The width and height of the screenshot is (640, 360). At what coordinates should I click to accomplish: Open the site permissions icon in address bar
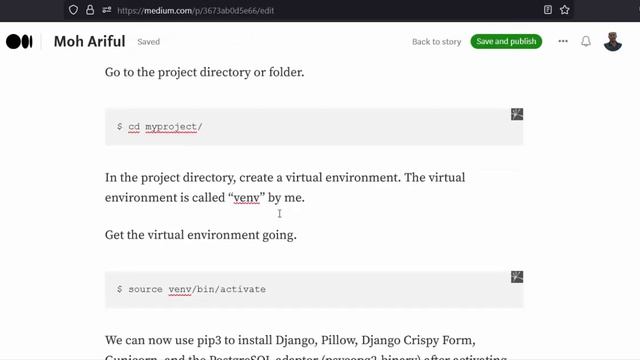click(x=107, y=10)
